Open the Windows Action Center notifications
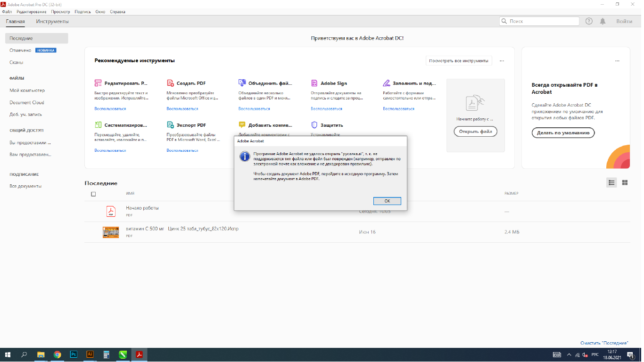Viewport: 644px width, 362px height. (631, 354)
